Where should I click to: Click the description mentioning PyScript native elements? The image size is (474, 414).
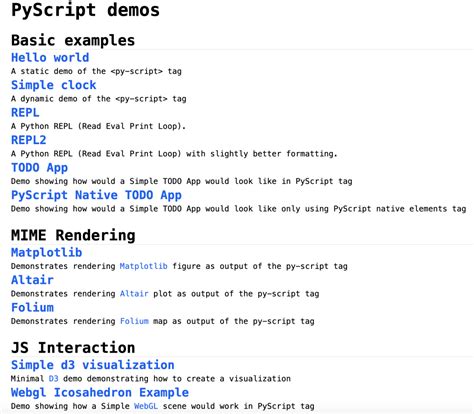click(239, 209)
